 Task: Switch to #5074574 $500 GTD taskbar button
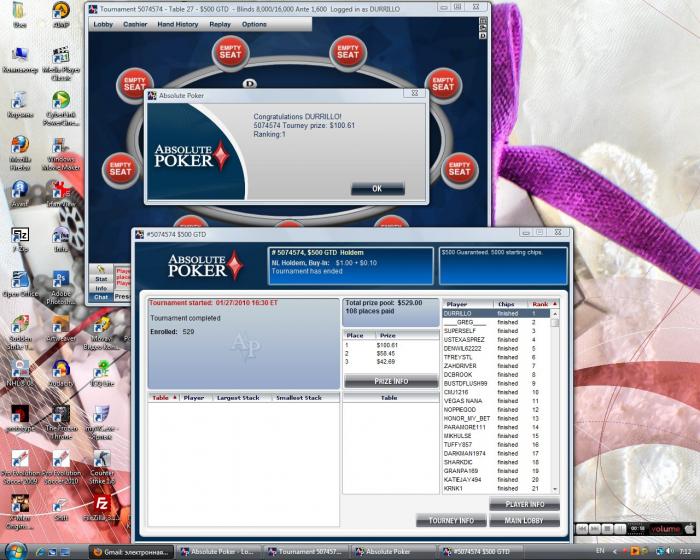coord(481,552)
